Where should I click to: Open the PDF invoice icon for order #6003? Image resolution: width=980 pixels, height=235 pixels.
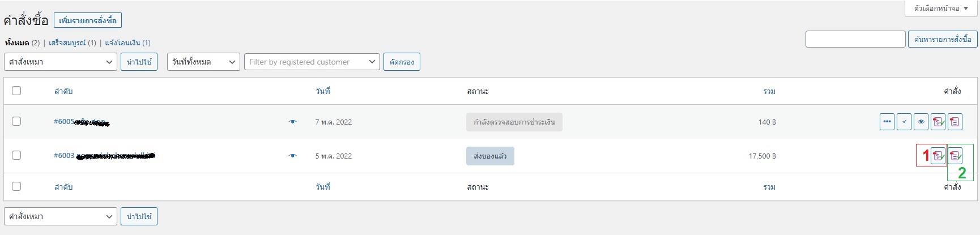pyautogui.click(x=938, y=156)
